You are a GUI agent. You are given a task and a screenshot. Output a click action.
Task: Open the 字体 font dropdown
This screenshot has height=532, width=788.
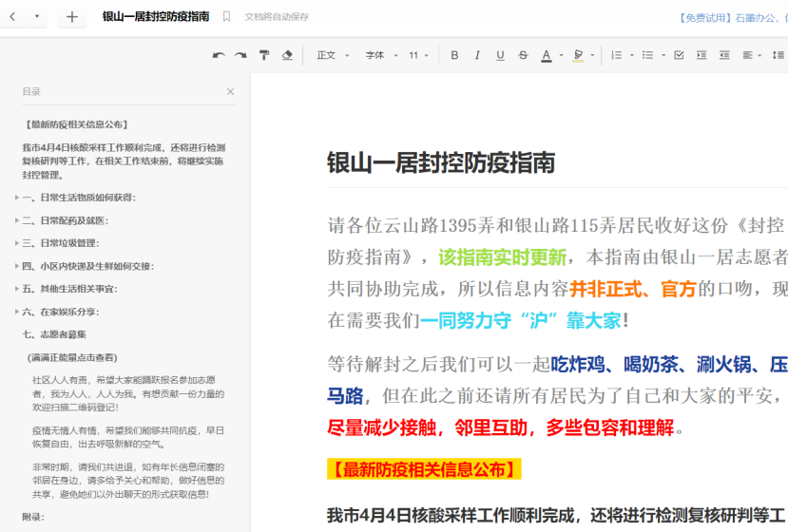tap(381, 55)
